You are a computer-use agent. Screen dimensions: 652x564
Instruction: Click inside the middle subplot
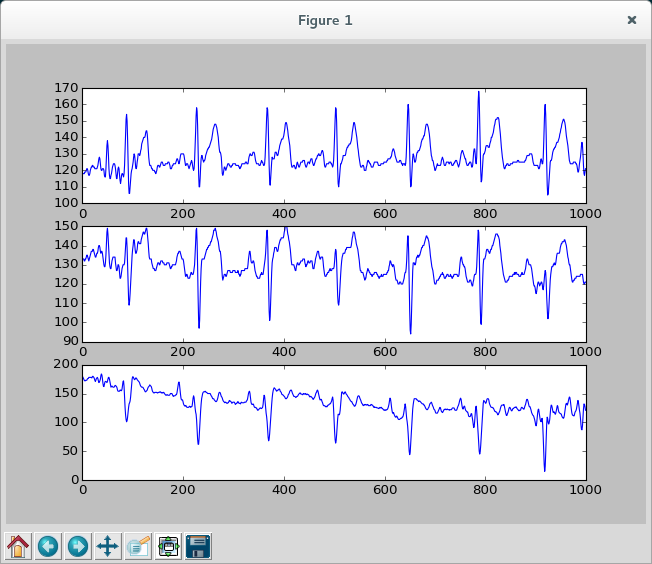tap(334, 284)
